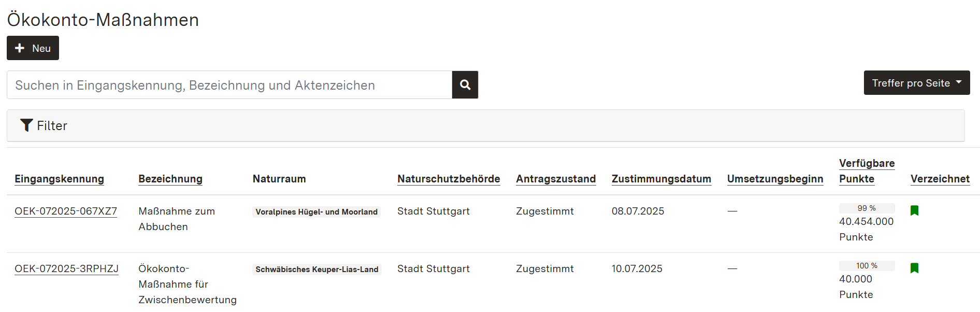Click the funnel Filter icon
Viewport: 980px width, 312px height.
[x=26, y=125]
